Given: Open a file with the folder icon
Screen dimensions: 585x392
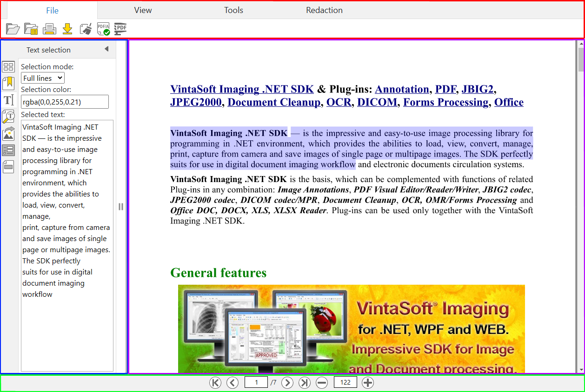Looking at the screenshot, I should tap(13, 29).
